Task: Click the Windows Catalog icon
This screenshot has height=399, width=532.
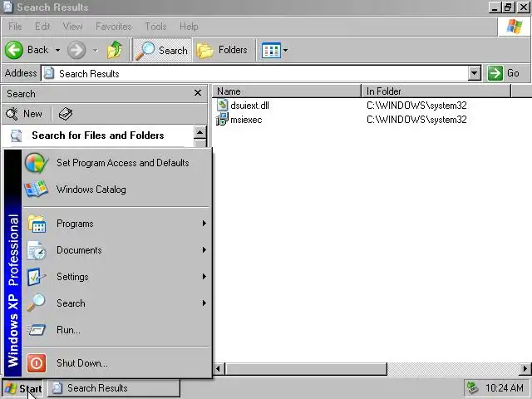Action: click(x=36, y=189)
